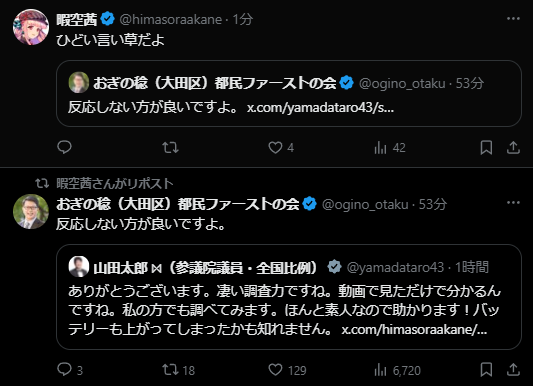Image resolution: width=533 pixels, height=386 pixels.
Task: Like the post with 4 likes
Action: (281, 148)
